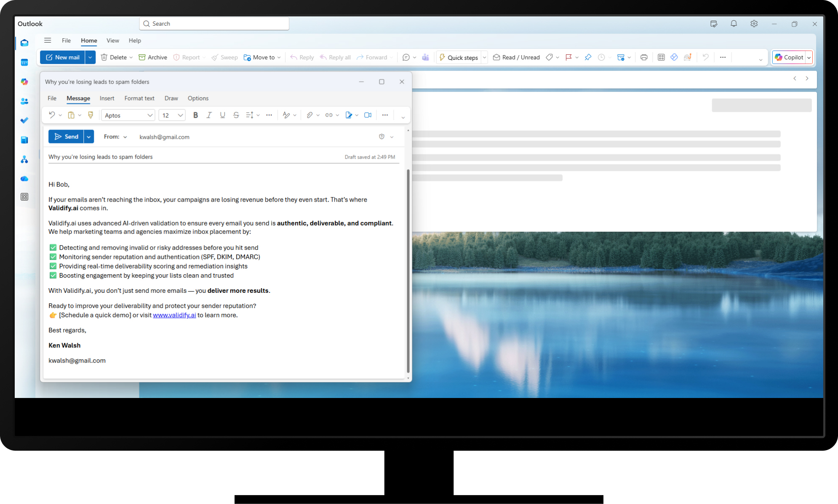This screenshot has height=504, width=838.
Task: Click the blue Send button
Action: pyautogui.click(x=66, y=137)
